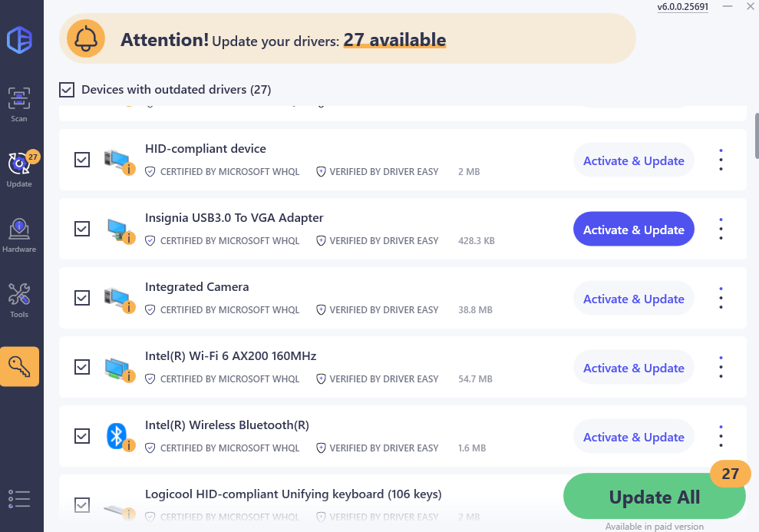Viewport: 759px width, 532px height.
Task: Click Activate & Update for Insignia USB3.0 adapter
Action: pos(633,230)
